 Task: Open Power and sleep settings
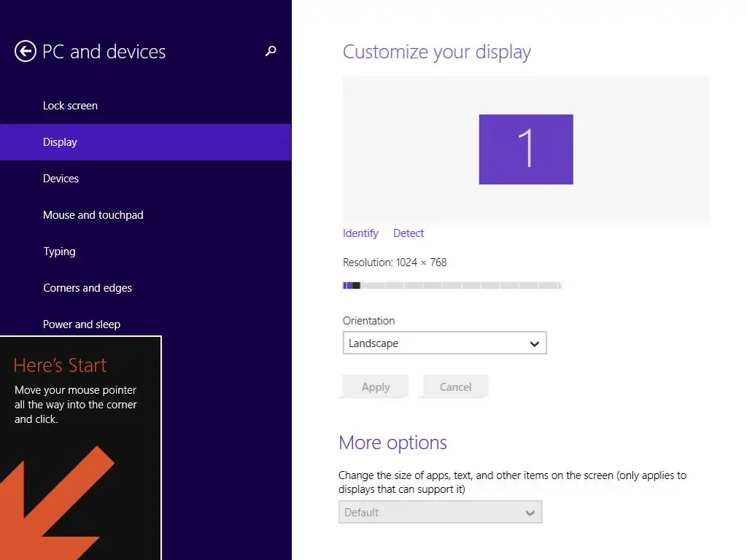145,324
